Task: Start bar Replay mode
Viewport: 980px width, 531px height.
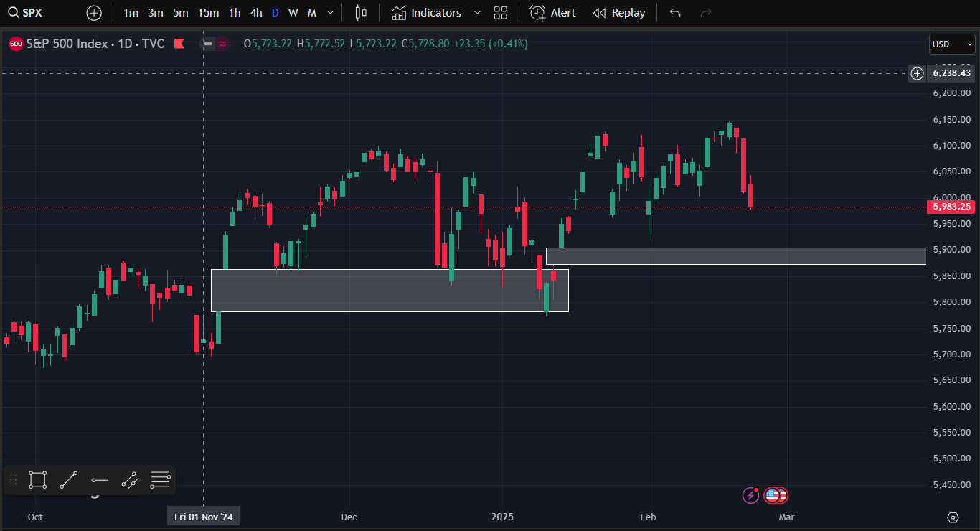Action: point(619,13)
